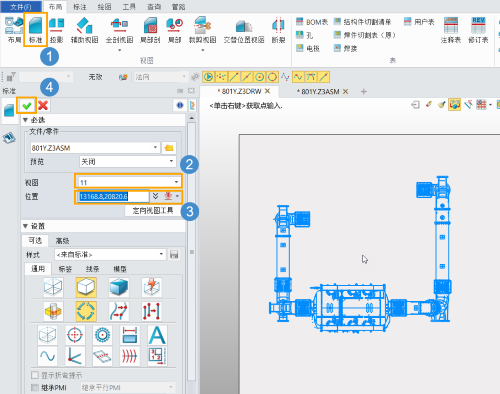
Task: Open the 线条 sub-tab
Action: coord(92,269)
